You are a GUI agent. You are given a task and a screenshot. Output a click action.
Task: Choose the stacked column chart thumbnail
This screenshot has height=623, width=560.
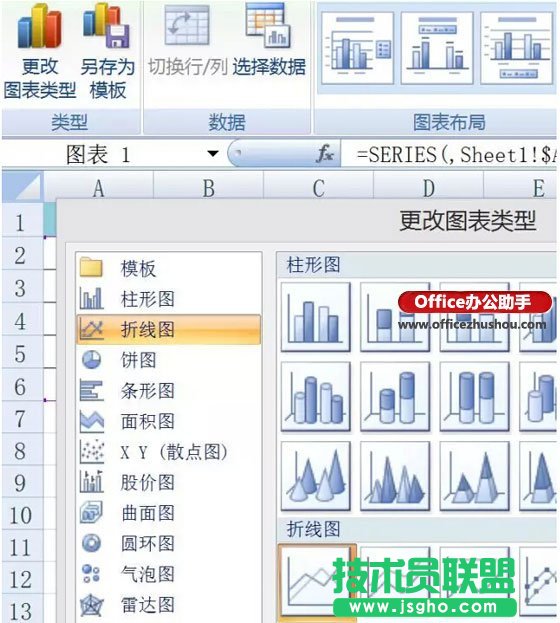pyautogui.click(x=395, y=317)
